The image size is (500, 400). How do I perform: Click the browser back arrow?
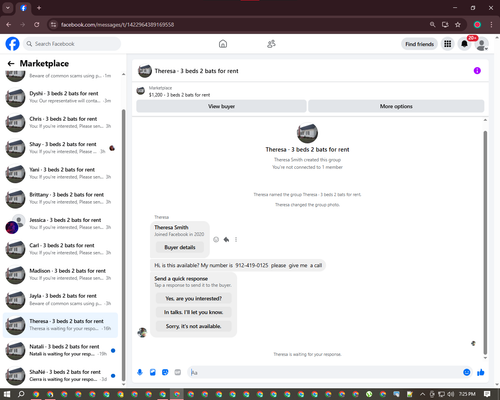click(x=9, y=24)
